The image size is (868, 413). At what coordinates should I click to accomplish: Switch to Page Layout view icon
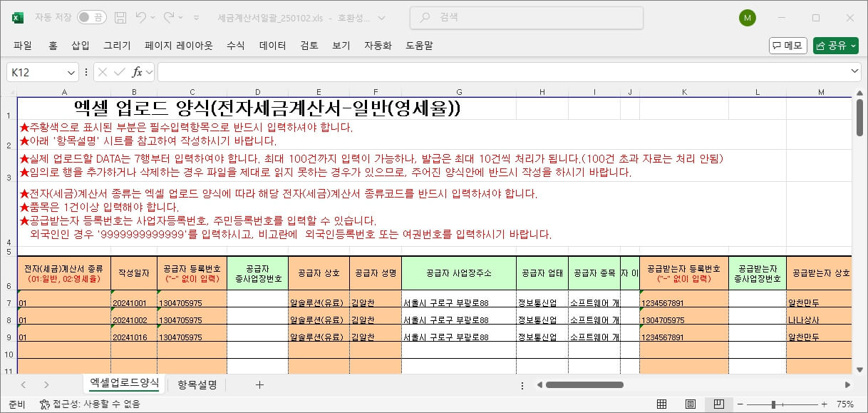tap(690, 404)
